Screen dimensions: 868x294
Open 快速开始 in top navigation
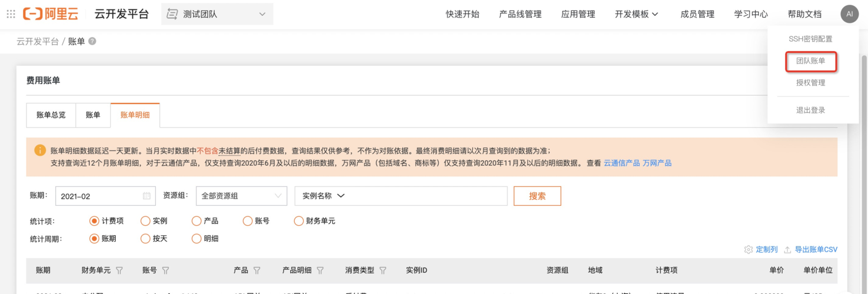[462, 14]
